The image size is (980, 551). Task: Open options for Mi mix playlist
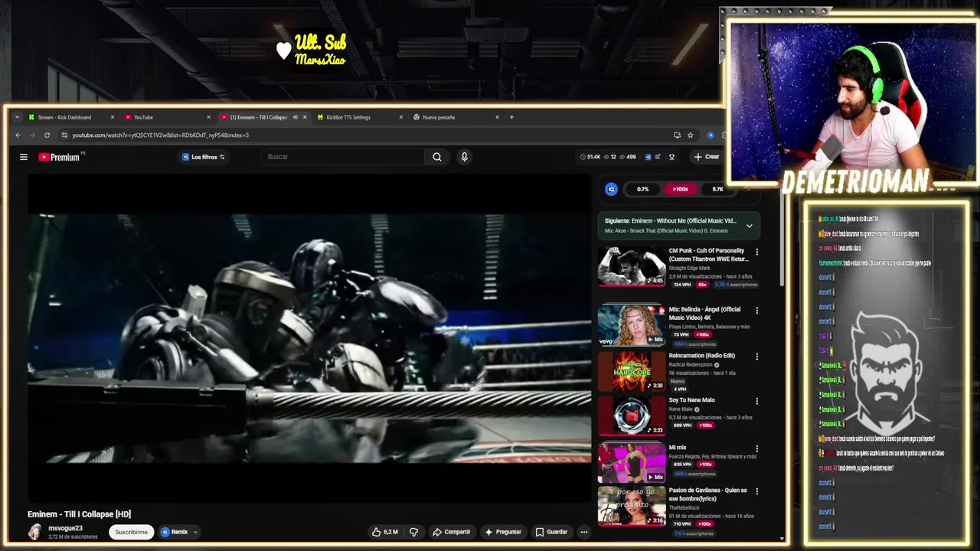[757, 448]
